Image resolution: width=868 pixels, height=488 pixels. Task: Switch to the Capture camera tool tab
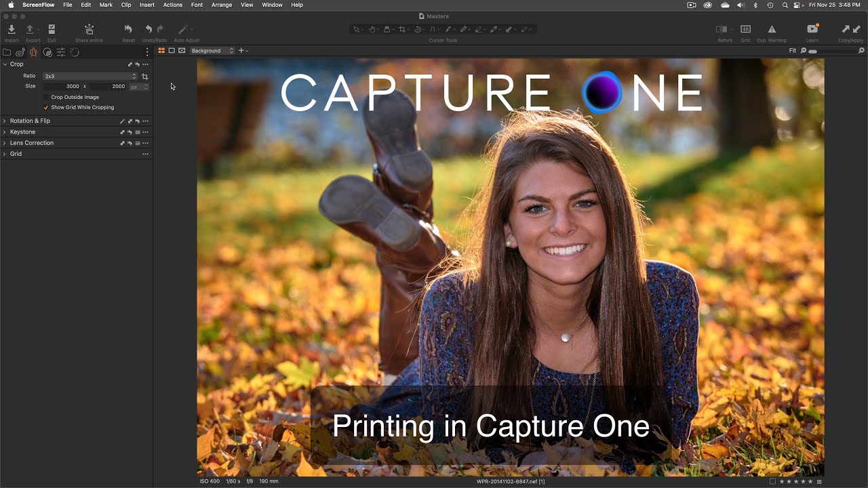point(20,52)
